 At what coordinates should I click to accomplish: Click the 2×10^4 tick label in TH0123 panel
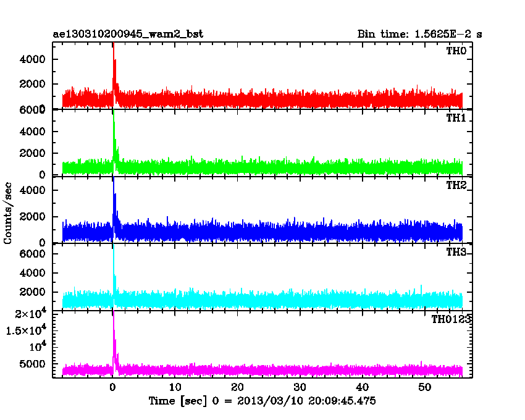point(31,314)
